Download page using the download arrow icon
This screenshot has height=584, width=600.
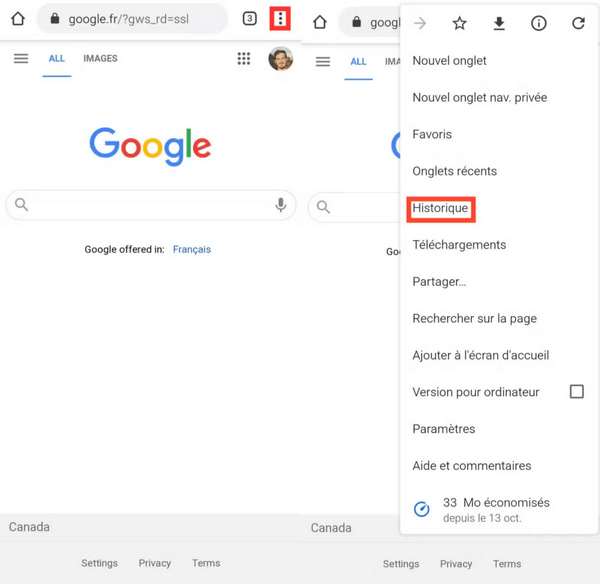(499, 23)
